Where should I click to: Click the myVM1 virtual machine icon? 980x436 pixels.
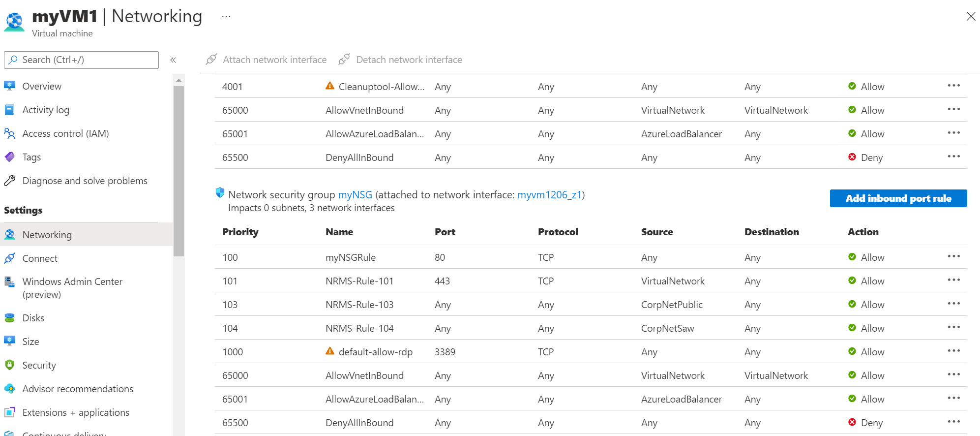click(x=14, y=22)
